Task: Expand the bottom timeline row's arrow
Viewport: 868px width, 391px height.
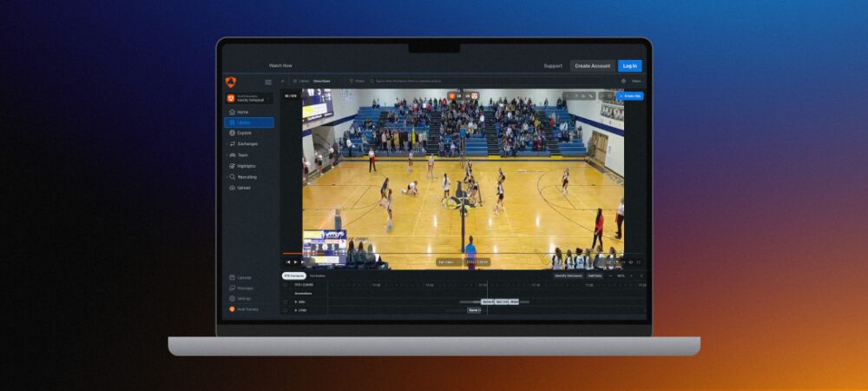Action: [x=296, y=310]
